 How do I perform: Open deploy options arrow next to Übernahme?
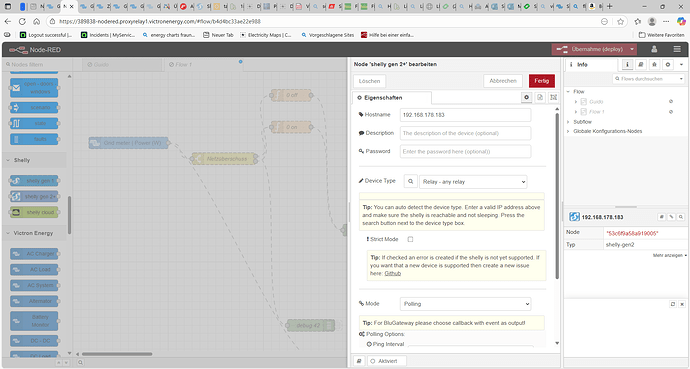point(632,49)
